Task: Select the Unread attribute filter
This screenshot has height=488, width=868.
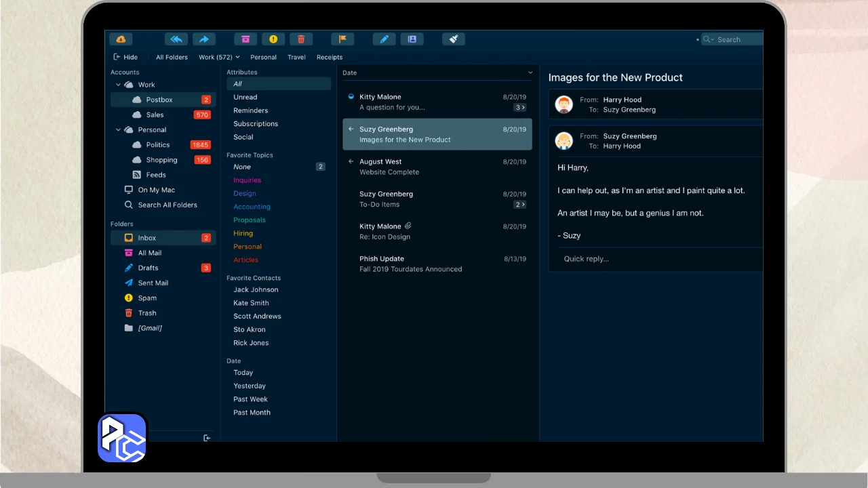Action: (245, 97)
